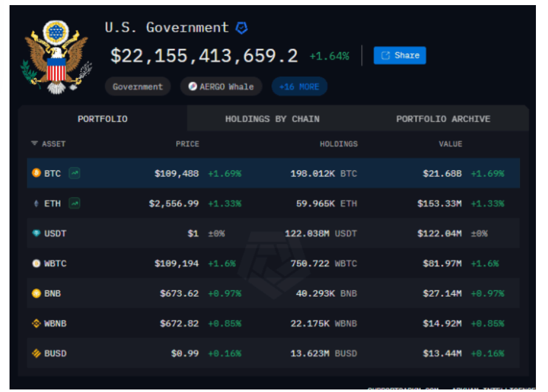Select the USDT asset name
The width and height of the screenshot is (548, 392).
click(55, 233)
